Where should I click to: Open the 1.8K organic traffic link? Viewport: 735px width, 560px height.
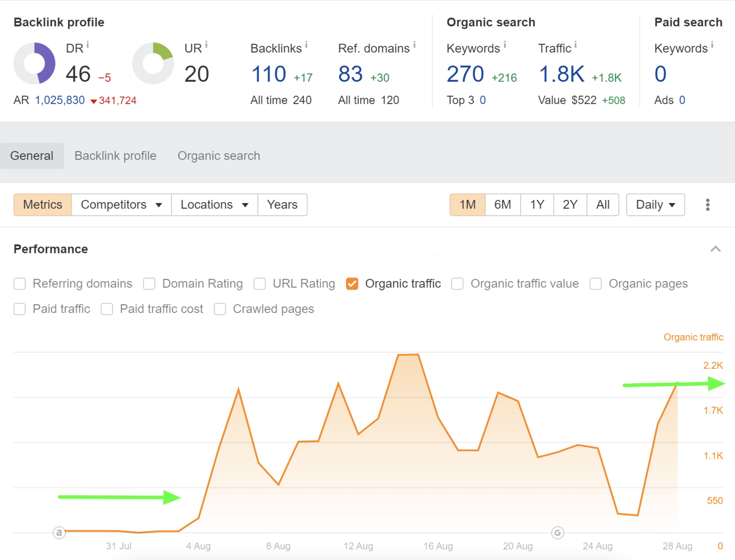(x=562, y=74)
